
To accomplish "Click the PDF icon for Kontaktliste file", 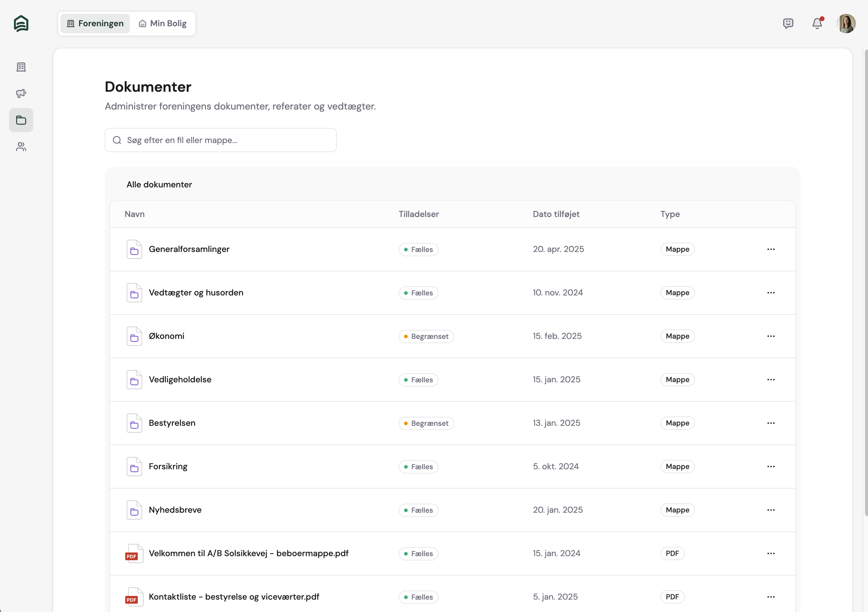I will [x=134, y=597].
